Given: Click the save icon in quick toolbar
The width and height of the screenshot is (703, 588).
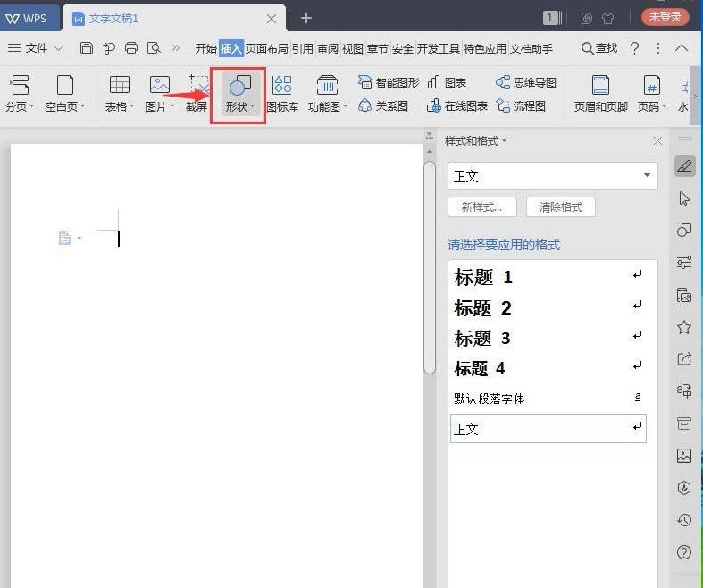Looking at the screenshot, I should (x=86, y=47).
